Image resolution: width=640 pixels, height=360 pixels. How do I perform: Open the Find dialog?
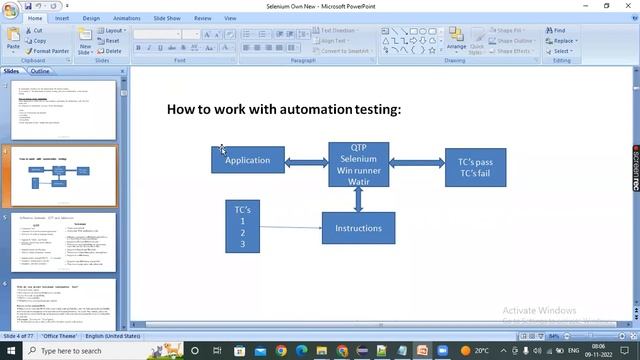tap(556, 31)
